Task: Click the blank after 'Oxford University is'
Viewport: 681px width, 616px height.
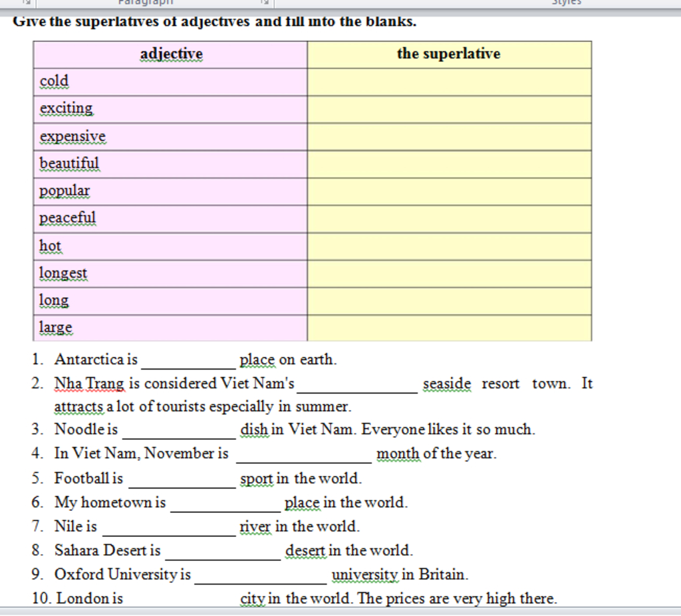Action: [260, 577]
